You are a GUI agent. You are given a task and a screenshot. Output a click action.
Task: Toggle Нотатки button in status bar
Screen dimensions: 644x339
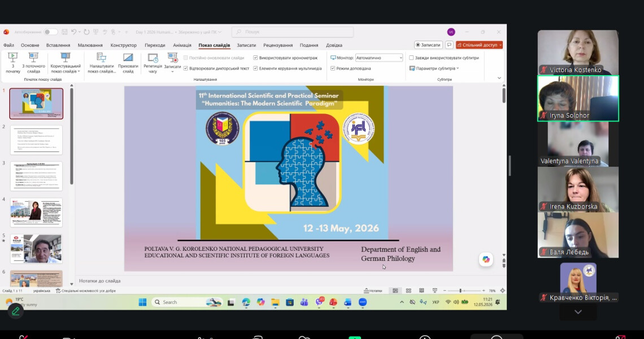[373, 290]
